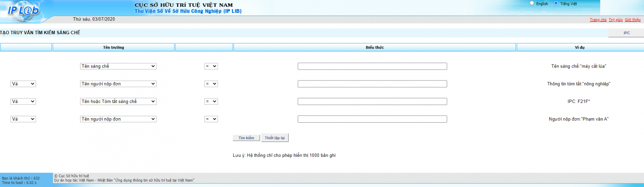Click the Thư Viện Số Về Sở Hữu Công Nghiệp subtitle
The height and width of the screenshot is (187, 644).
(188, 11)
